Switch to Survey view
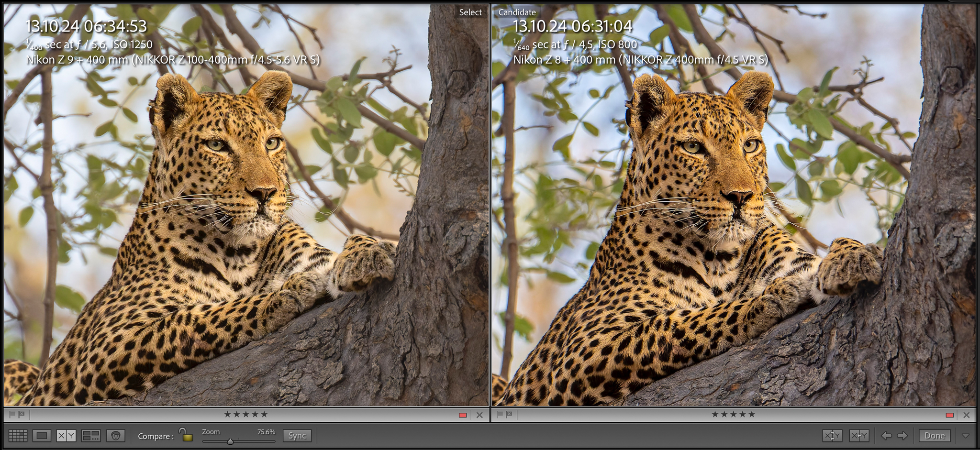 91,436
